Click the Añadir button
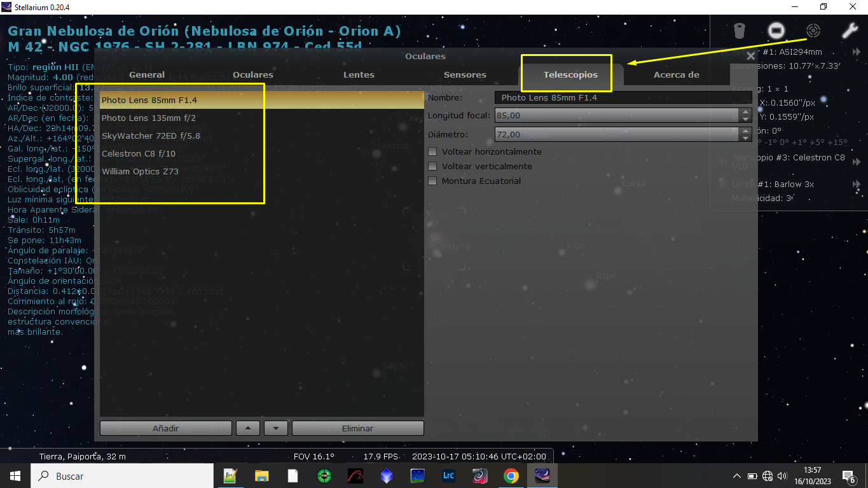 coord(165,428)
